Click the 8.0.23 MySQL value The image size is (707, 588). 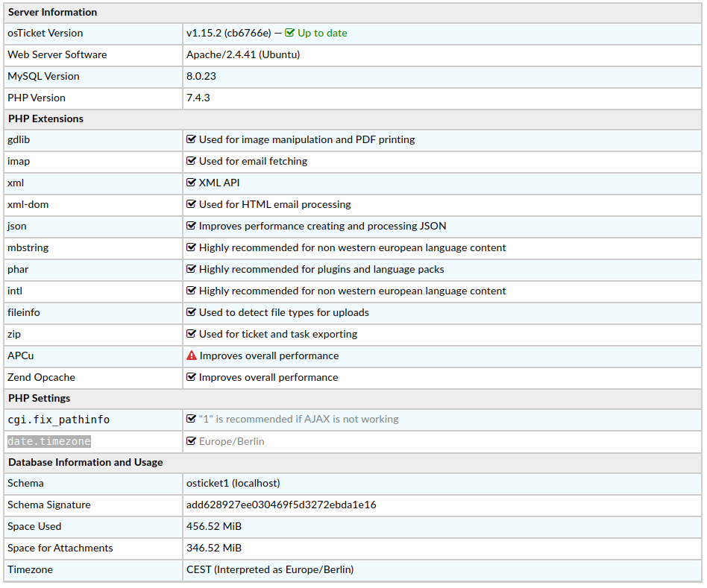pos(201,76)
